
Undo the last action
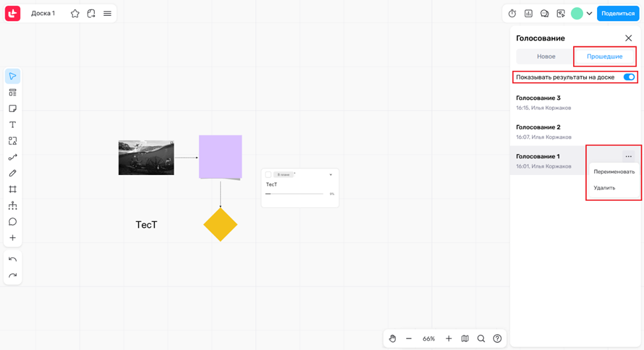click(x=13, y=259)
